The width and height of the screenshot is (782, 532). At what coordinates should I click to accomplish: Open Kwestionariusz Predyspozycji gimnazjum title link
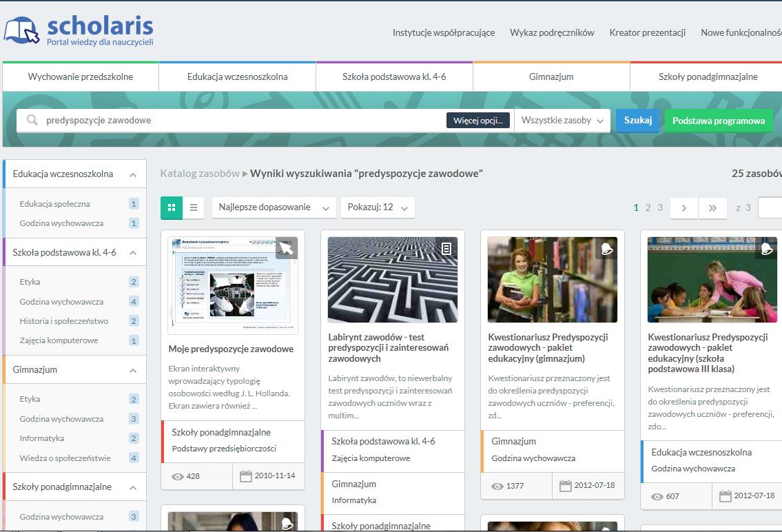[548, 347]
